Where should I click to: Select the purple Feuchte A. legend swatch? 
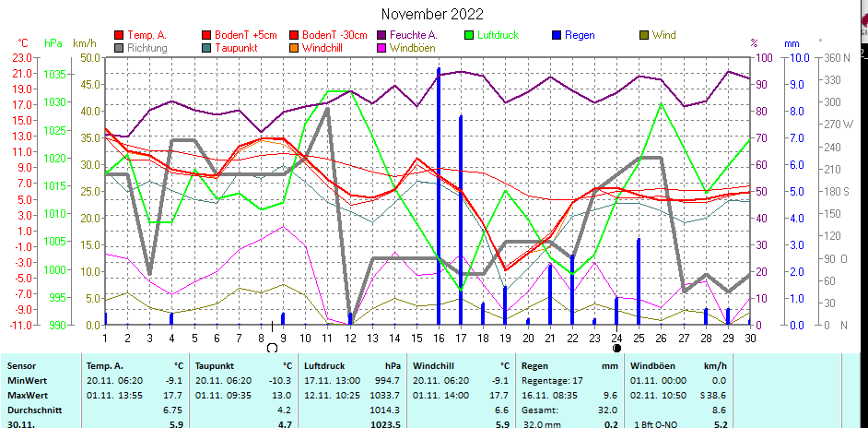pyautogui.click(x=381, y=35)
